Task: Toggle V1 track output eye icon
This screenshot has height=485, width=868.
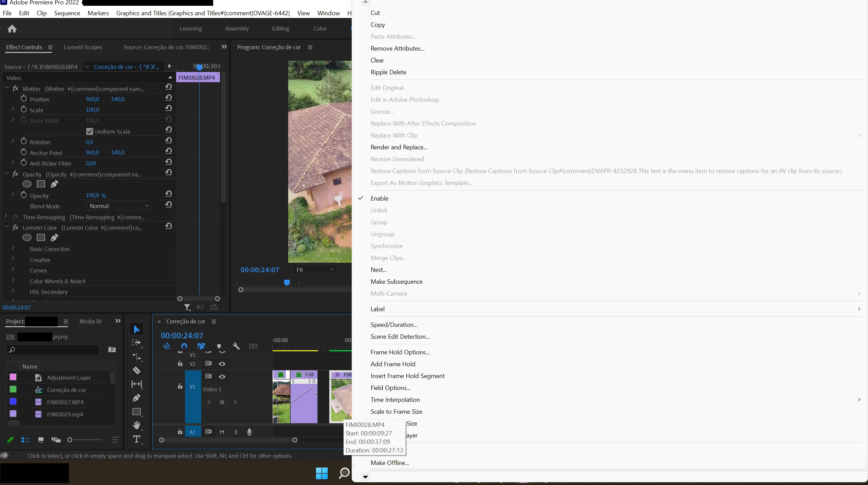Action: [222, 377]
